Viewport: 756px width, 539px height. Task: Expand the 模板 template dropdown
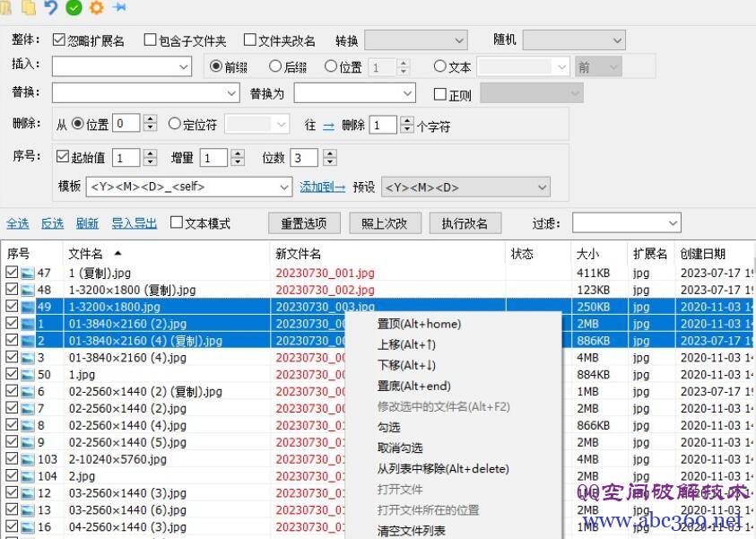(x=284, y=187)
